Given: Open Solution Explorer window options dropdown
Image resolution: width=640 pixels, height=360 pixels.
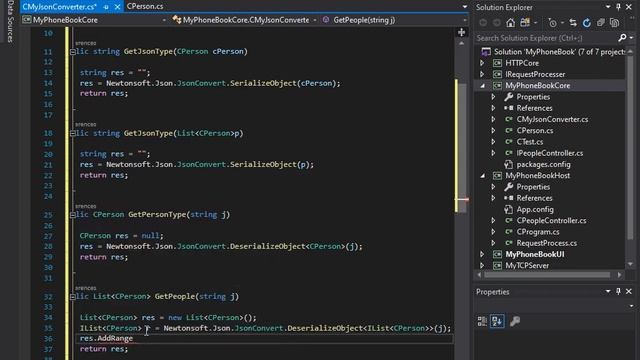Looking at the screenshot, I should [608, 7].
